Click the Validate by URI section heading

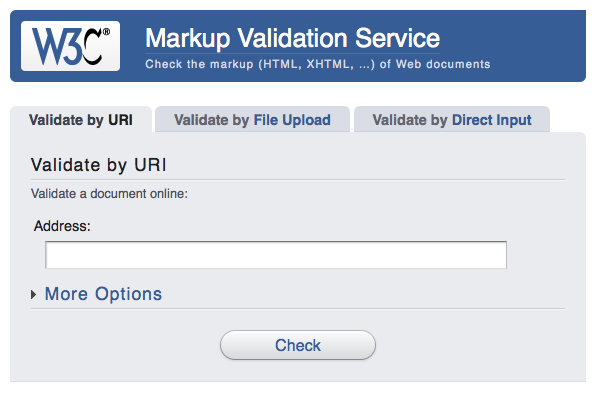(x=98, y=165)
